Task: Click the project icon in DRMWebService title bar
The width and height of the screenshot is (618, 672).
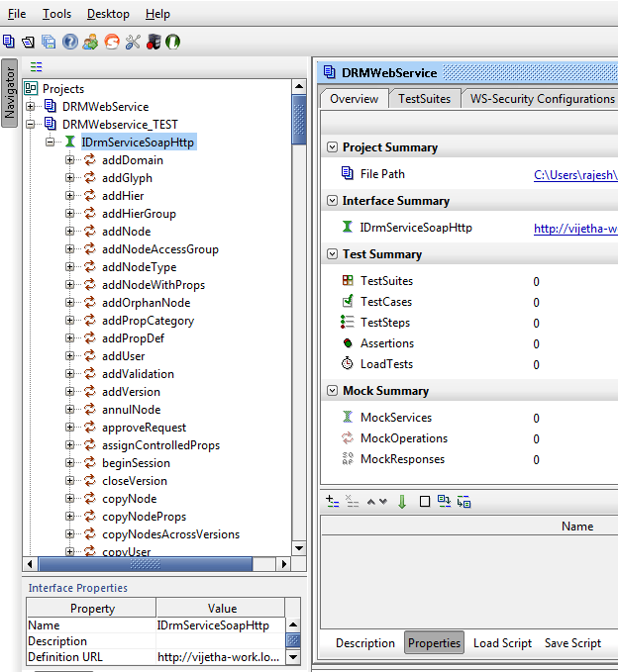Action: click(330, 72)
